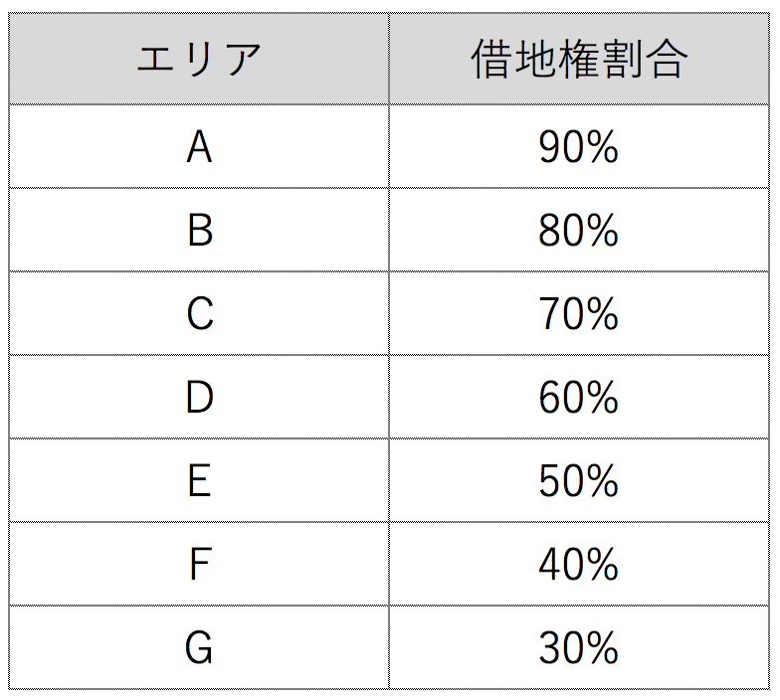Select the cell labeled D

[199, 398]
